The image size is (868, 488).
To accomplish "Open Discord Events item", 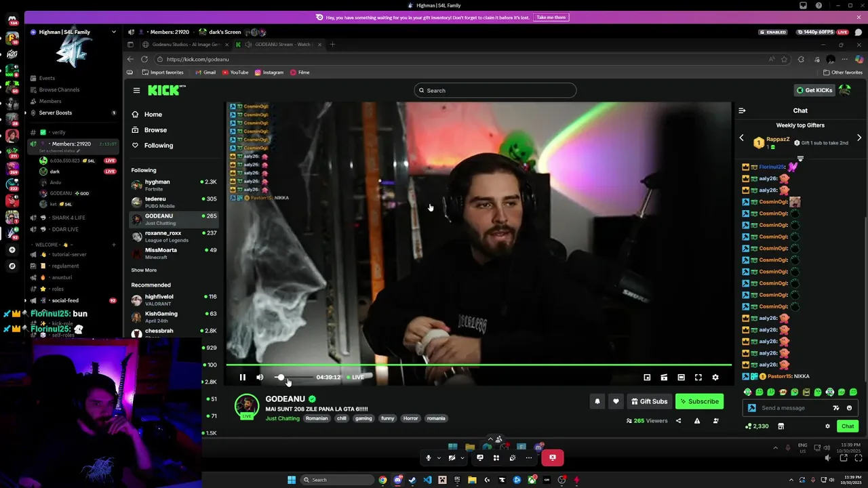I will pos(47,78).
